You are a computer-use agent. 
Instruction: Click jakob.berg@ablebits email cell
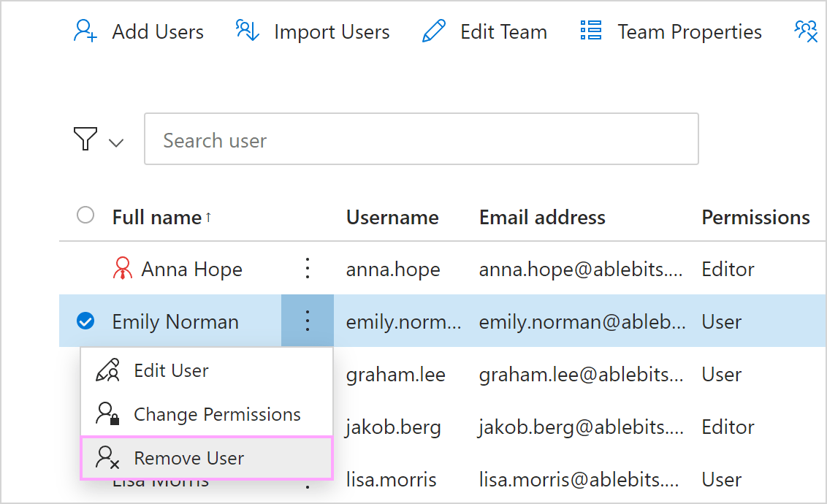tap(582, 427)
